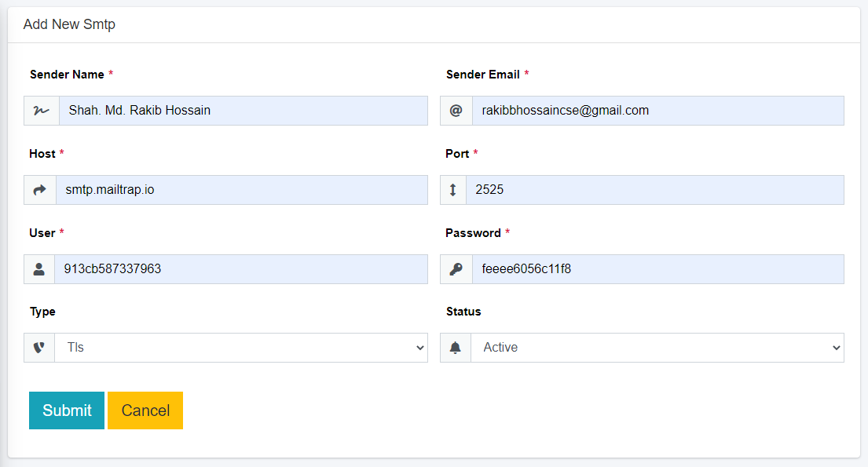The image size is (868, 467).
Task: Click the person icon beside User field
Action: (x=39, y=269)
